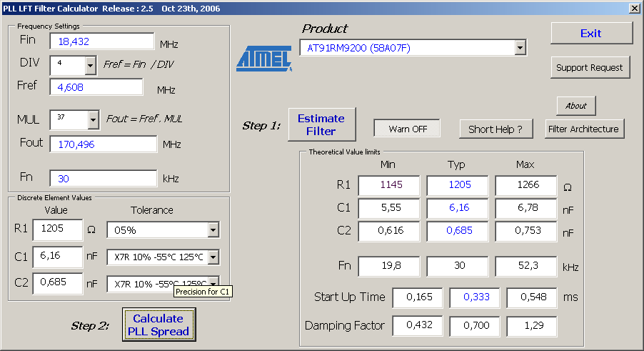Show the Filter Architecture
The width and height of the screenshot is (644, 351).
(583, 129)
